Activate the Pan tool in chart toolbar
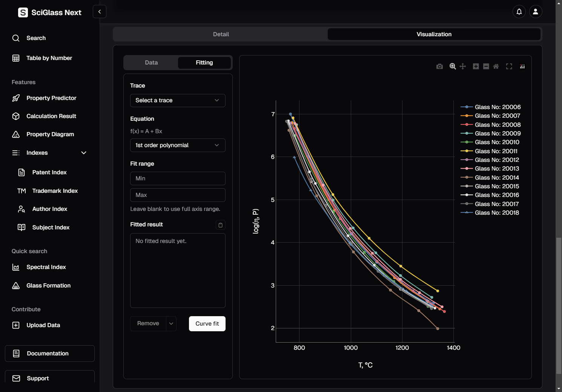The height and width of the screenshot is (392, 562). tap(463, 66)
